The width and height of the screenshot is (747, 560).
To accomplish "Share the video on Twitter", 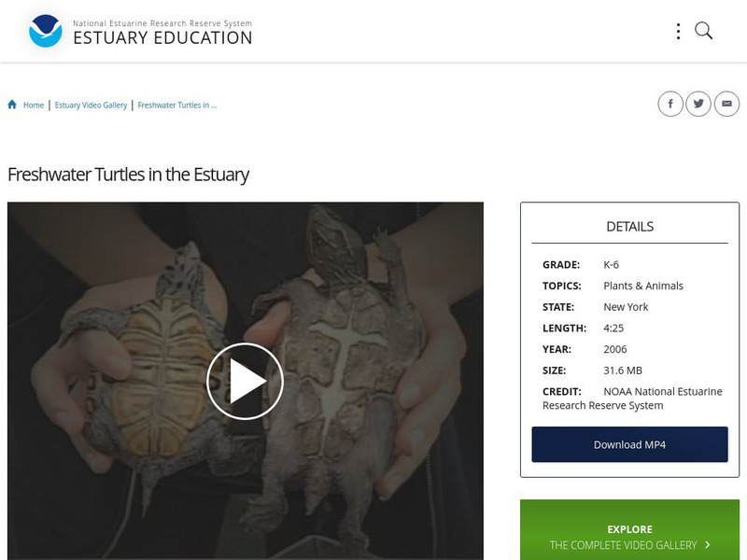I will click(698, 104).
